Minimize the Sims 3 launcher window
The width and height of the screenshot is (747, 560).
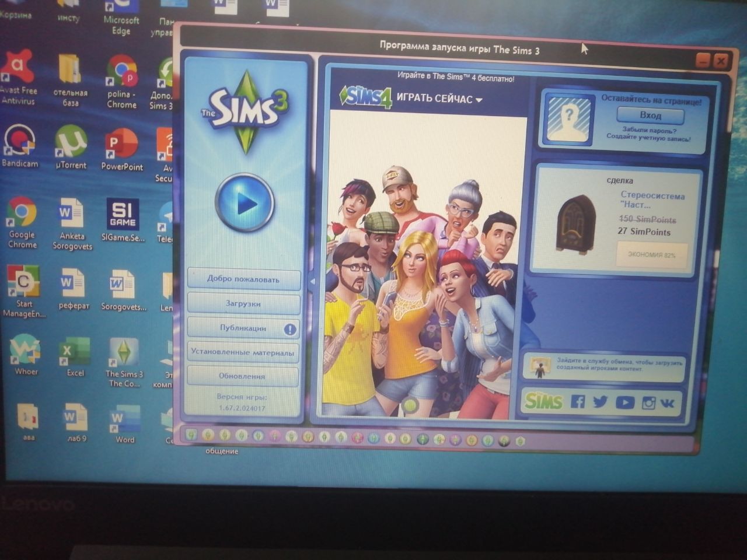click(x=703, y=60)
